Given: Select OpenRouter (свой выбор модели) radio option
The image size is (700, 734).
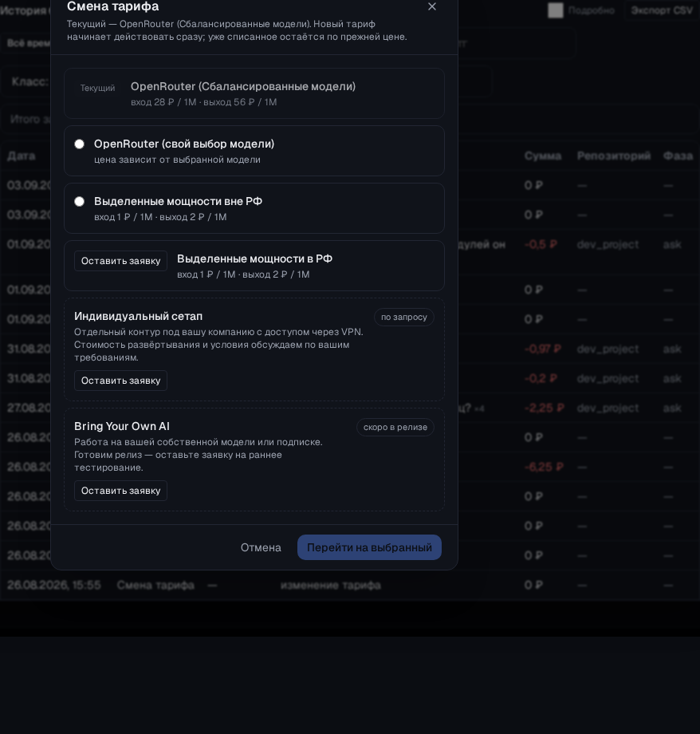Looking at the screenshot, I should 80,144.
